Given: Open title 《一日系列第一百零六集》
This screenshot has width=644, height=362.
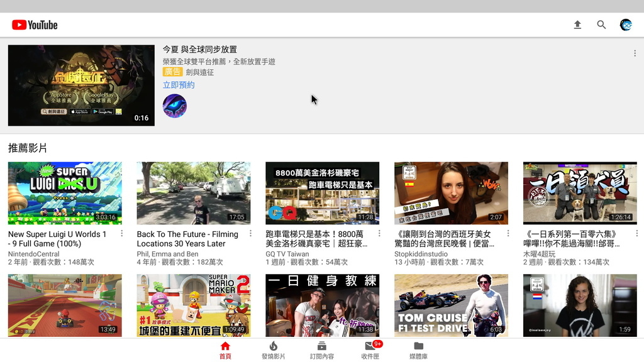Looking at the screenshot, I should click(571, 239).
